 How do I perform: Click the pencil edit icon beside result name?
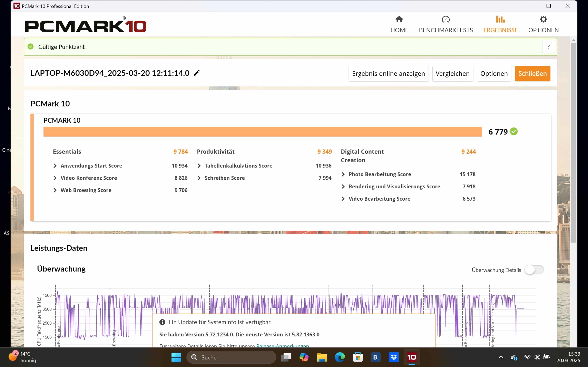(x=197, y=73)
